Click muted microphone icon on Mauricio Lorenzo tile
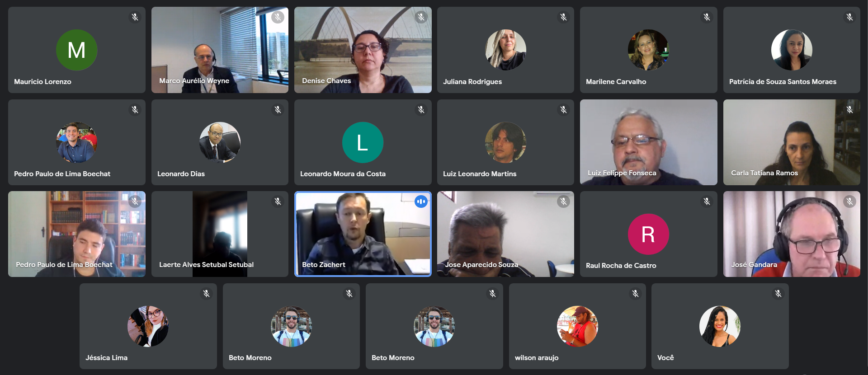 (x=135, y=17)
